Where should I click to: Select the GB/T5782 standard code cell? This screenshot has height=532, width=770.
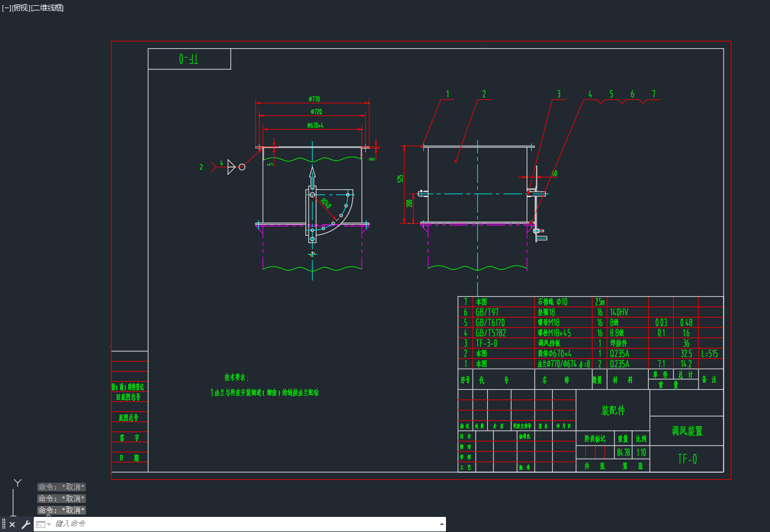pos(490,333)
